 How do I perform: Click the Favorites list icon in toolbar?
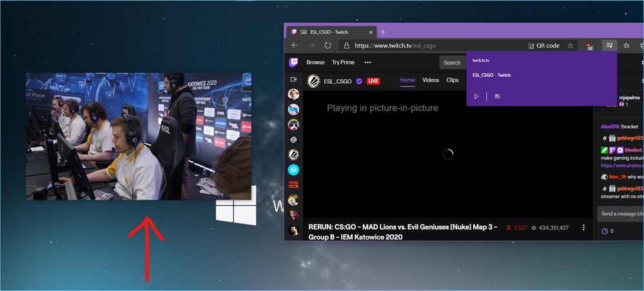click(x=627, y=46)
